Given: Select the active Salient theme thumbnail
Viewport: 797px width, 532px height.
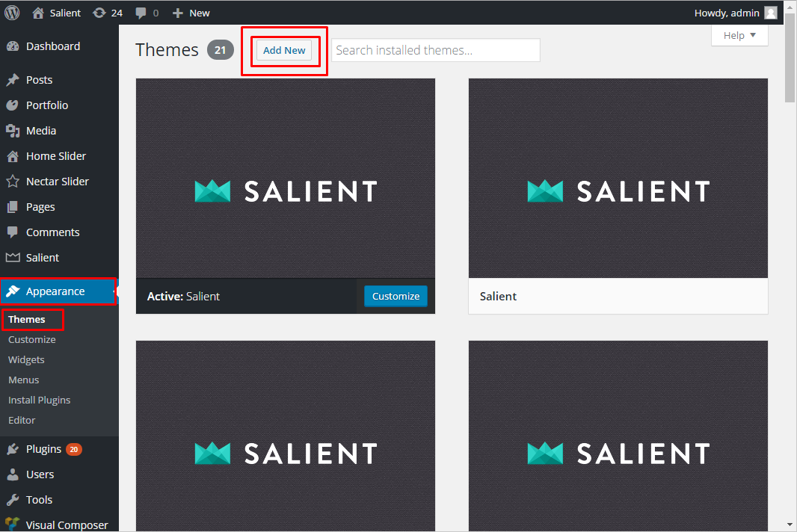Looking at the screenshot, I should [286, 178].
